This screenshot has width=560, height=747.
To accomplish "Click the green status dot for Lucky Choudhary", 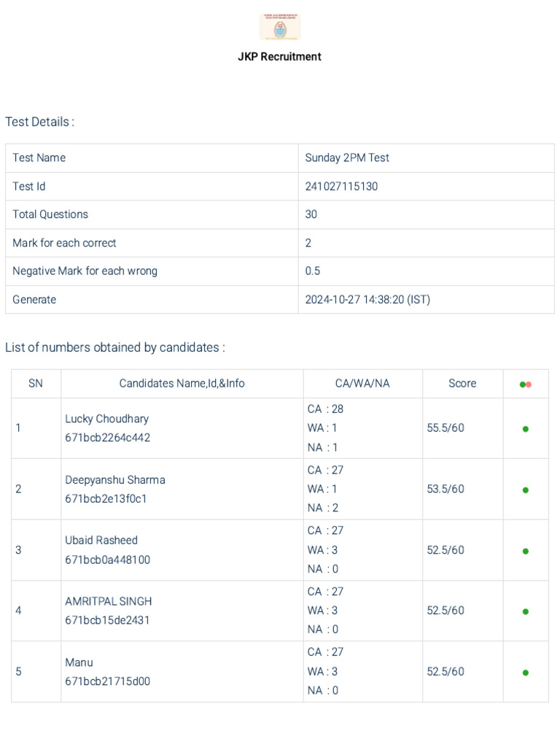I will 526,429.
